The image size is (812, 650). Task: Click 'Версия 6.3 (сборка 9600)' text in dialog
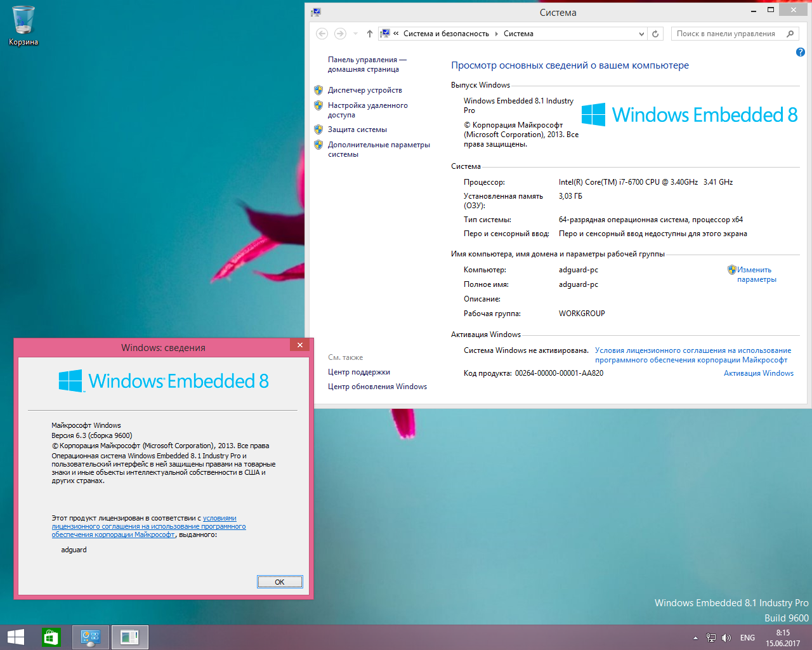point(92,435)
